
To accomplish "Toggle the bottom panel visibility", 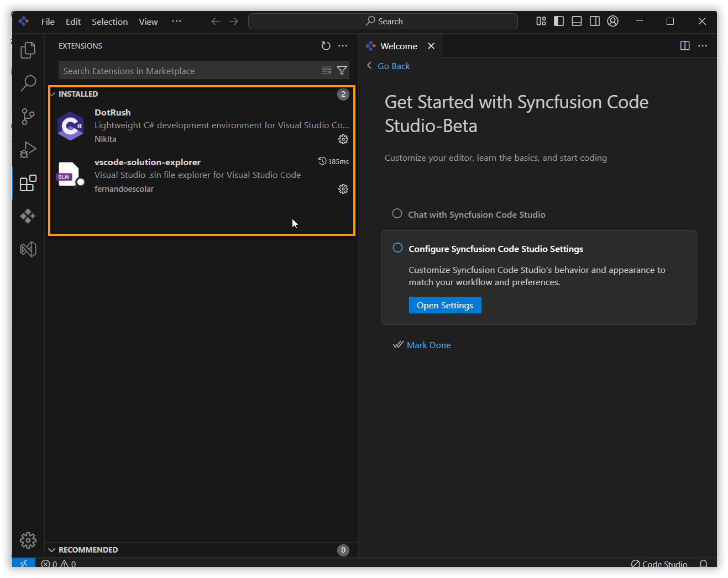I will tap(577, 21).
